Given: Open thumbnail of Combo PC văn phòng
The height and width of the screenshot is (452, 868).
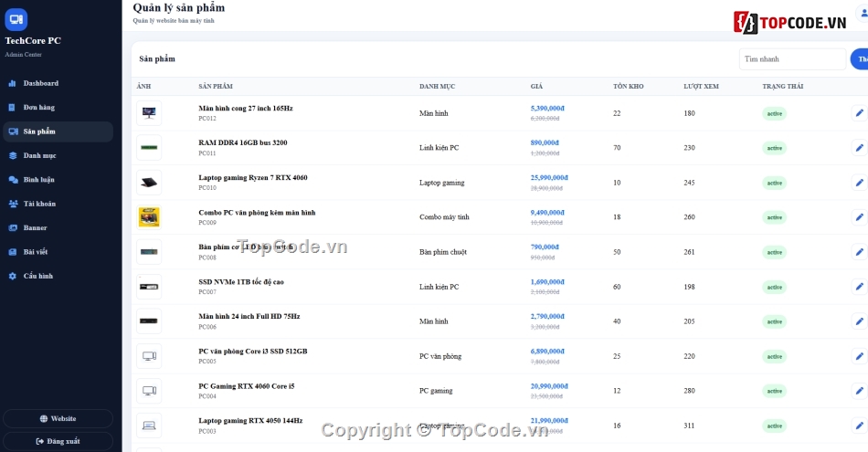Looking at the screenshot, I should point(149,217).
